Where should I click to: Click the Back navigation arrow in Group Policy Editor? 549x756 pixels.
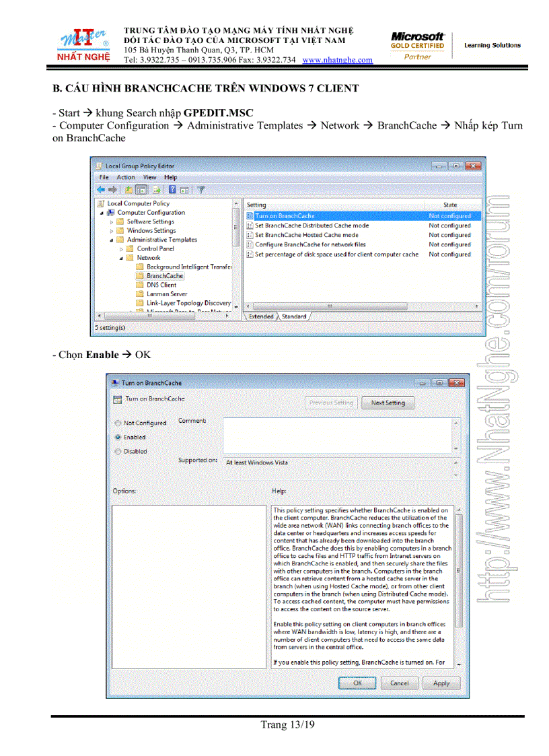click(100, 189)
